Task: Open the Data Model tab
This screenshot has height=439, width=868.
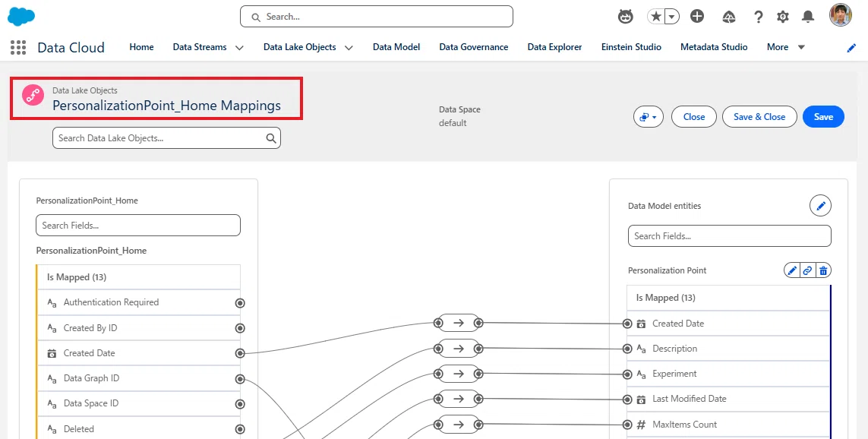Action: tap(396, 47)
